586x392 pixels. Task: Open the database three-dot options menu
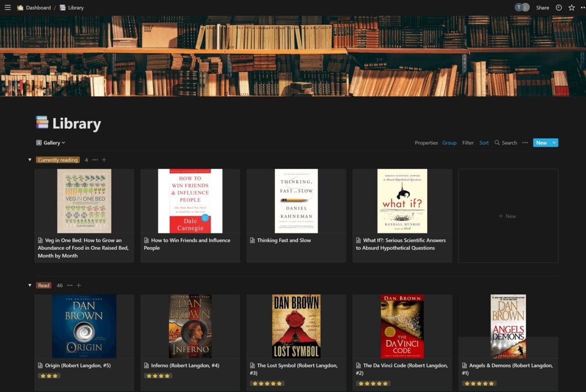(525, 143)
